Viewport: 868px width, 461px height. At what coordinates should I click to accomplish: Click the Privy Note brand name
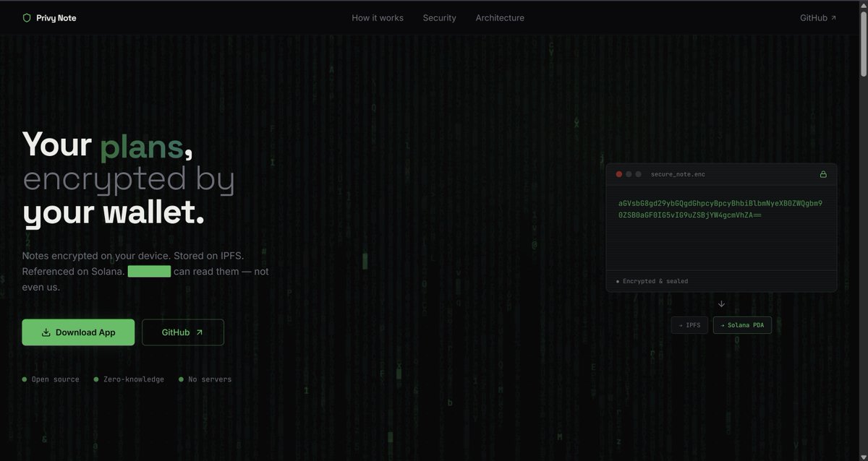[56, 18]
